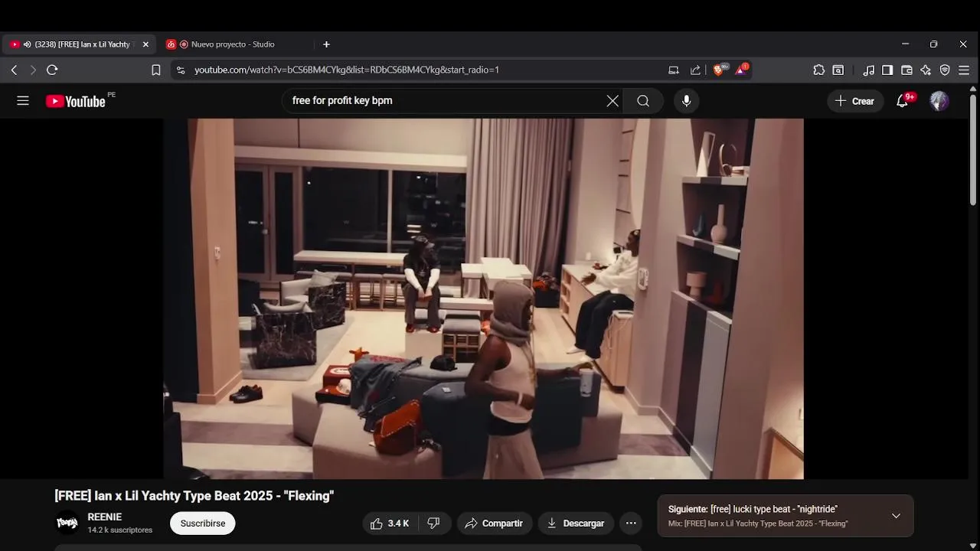
Task: Install app icon in address bar
Action: coord(674,70)
